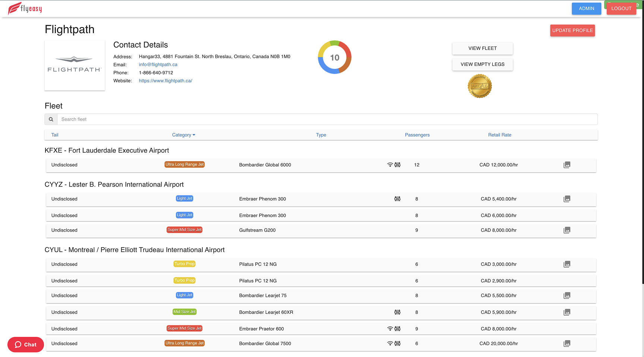Click the CAD 20,000.00/hr rate

click(x=499, y=344)
